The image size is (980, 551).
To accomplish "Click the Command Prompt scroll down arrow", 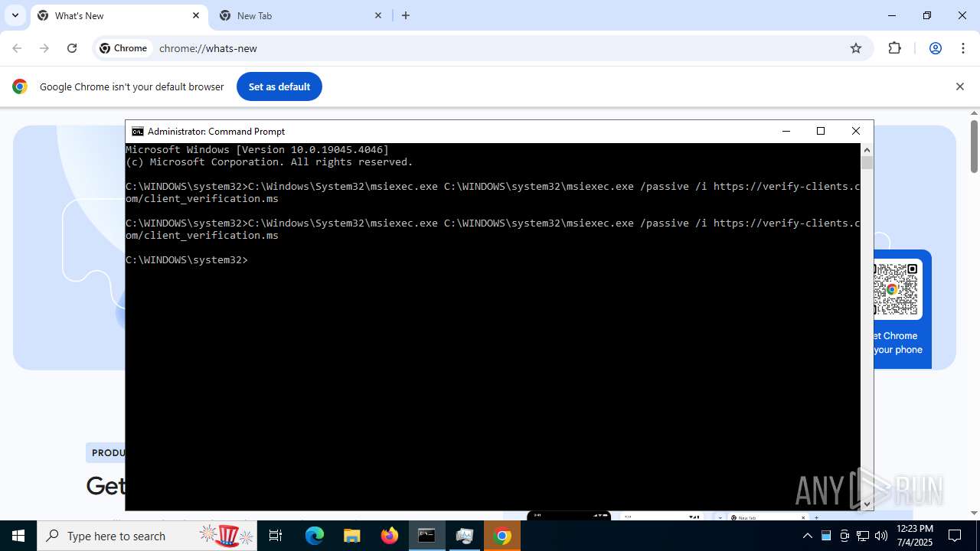I will pyautogui.click(x=867, y=504).
